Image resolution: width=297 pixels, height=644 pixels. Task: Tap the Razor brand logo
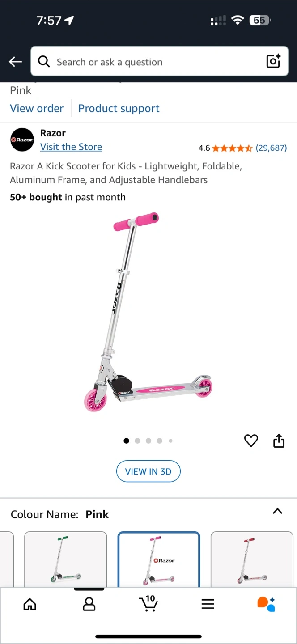[22, 140]
